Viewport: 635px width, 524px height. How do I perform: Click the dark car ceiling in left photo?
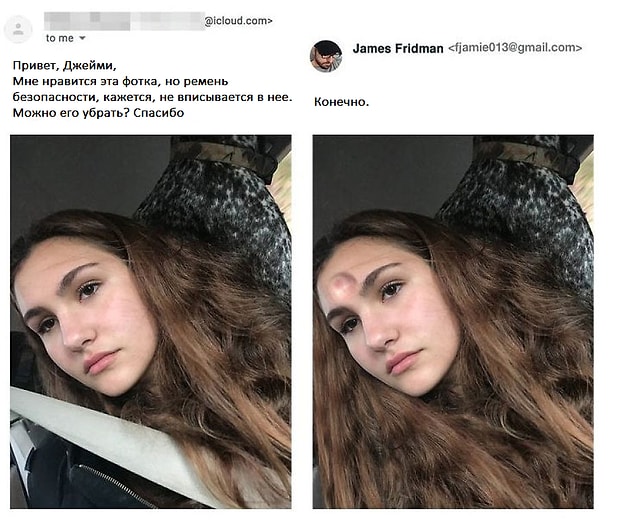pos(81,174)
